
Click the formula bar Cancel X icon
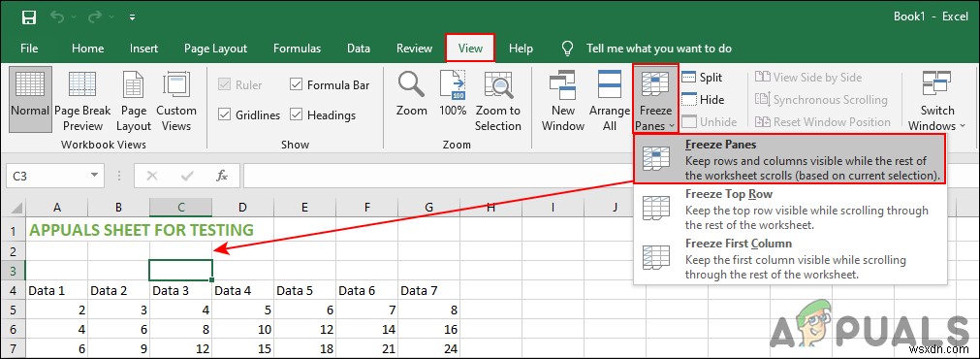pyautogui.click(x=152, y=176)
